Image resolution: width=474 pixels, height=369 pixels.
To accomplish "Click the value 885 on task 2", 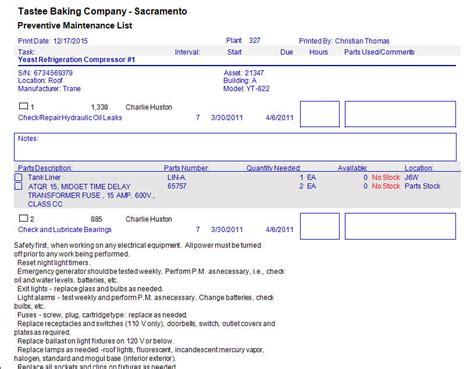I will [x=96, y=219].
